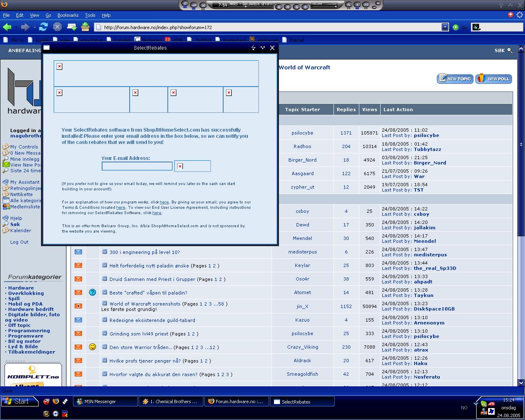This screenshot has width=525, height=420.
Task: Open the Start menu
Action: [x=19, y=402]
